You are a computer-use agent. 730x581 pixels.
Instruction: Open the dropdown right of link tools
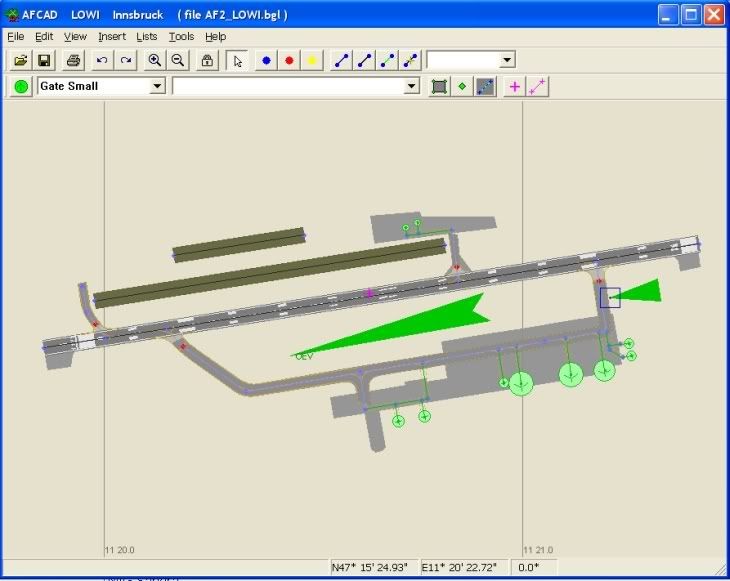click(x=507, y=60)
